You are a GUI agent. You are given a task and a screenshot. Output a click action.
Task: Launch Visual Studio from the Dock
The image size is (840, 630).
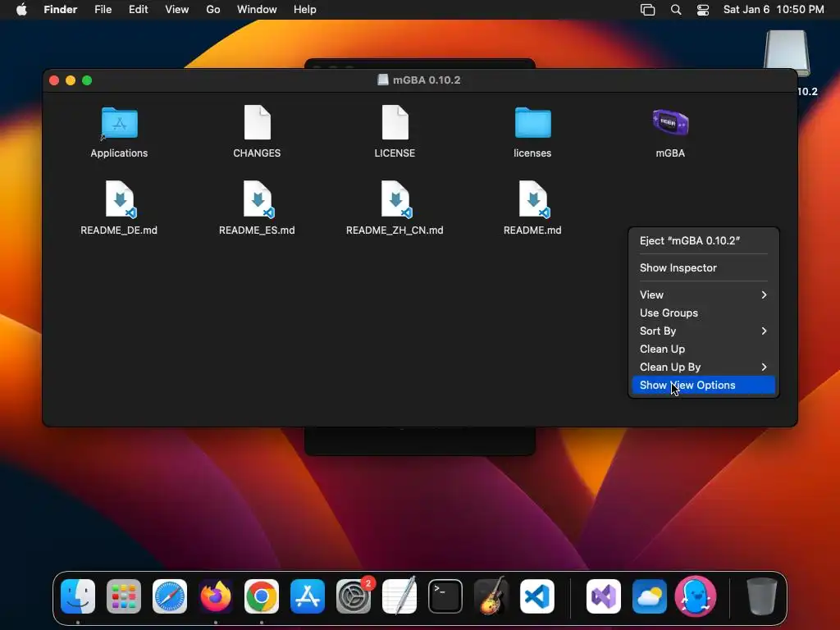(604, 596)
